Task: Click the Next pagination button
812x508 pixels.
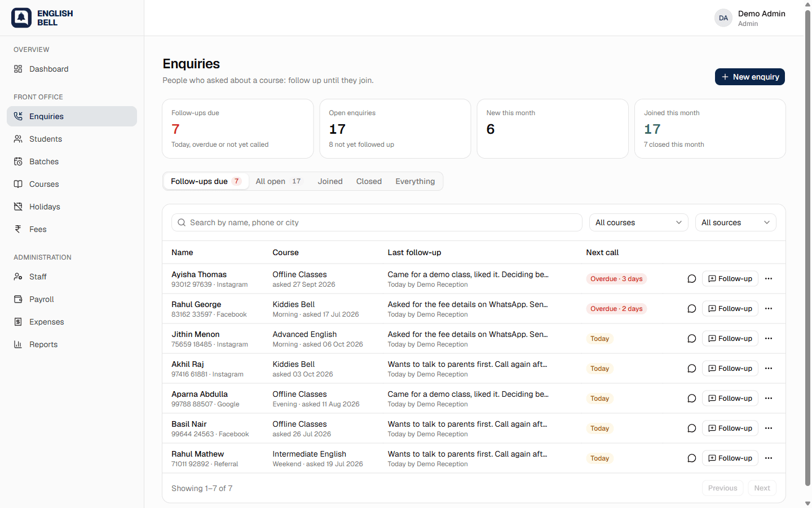Action: tap(762, 488)
